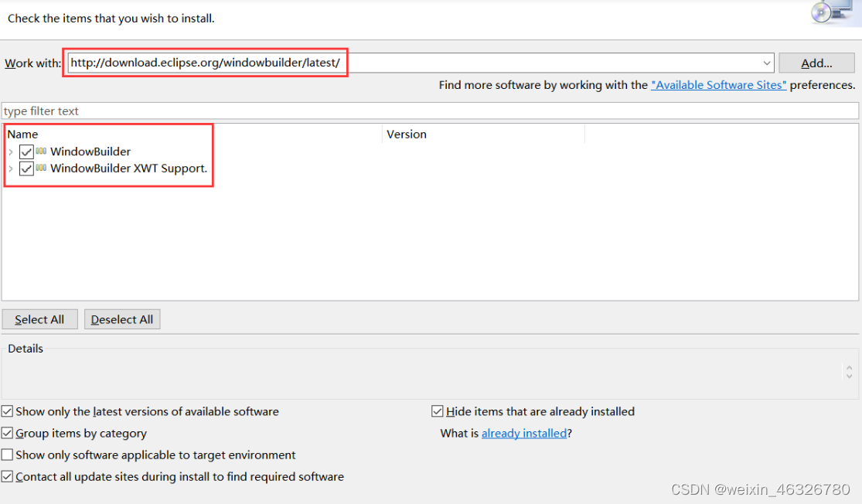
Task: Open the Work with dropdown list
Action: (x=766, y=63)
